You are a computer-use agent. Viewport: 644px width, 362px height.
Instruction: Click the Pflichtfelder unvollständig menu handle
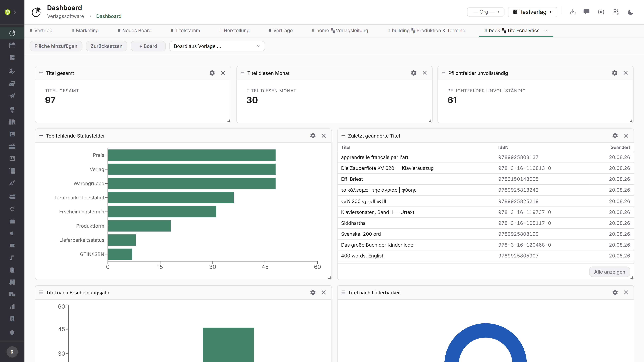click(x=443, y=73)
